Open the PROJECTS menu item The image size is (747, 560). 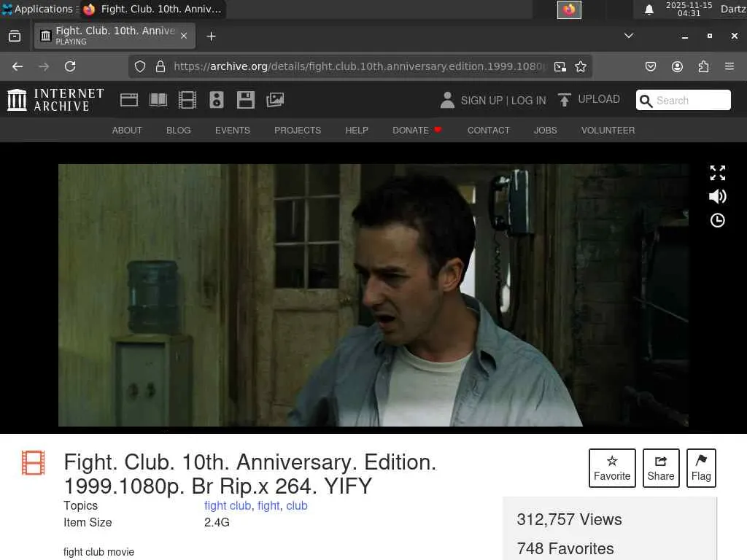point(298,130)
